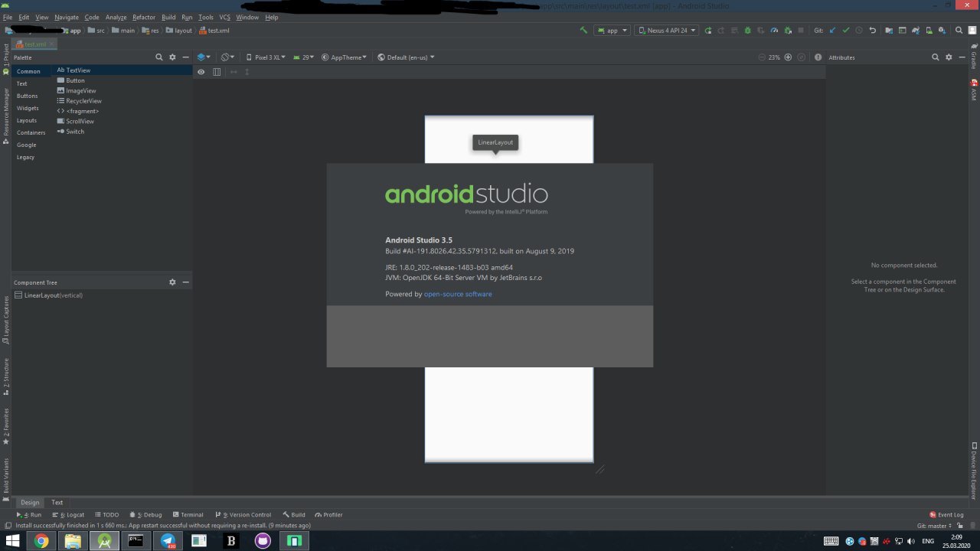980x551 pixels.
Task: Open the app run configuration dropdown
Action: point(612,31)
